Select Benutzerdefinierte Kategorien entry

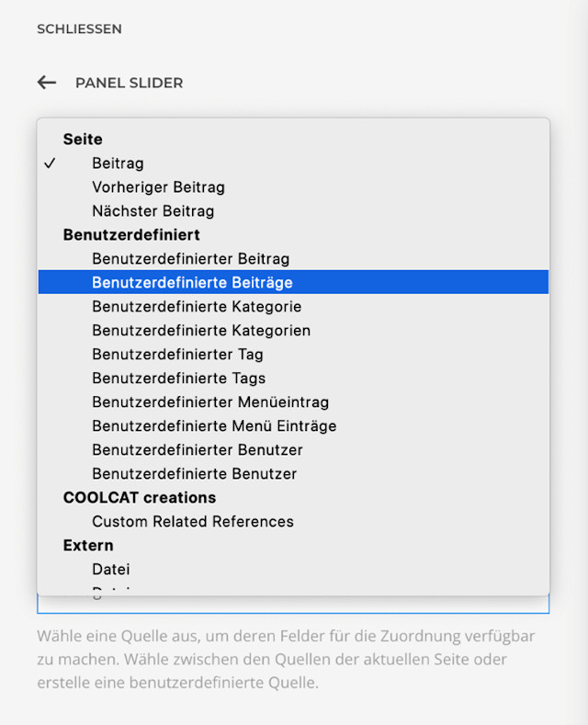[201, 331]
